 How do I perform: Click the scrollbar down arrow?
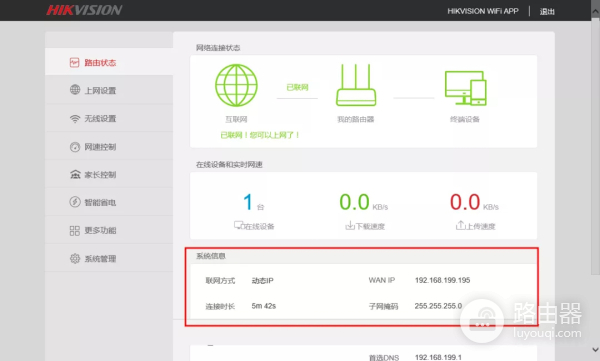(595, 350)
